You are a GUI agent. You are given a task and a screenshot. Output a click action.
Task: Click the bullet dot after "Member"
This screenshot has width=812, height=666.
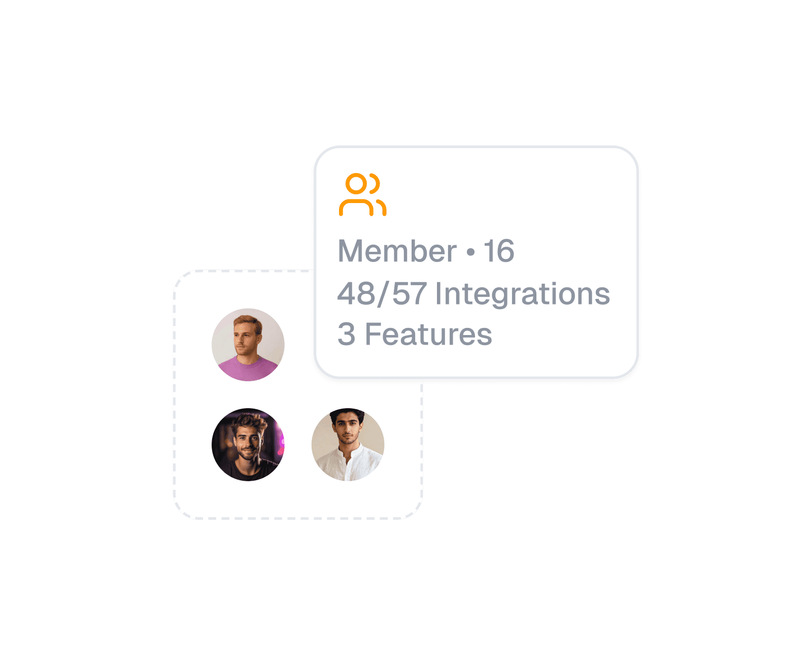click(x=470, y=252)
